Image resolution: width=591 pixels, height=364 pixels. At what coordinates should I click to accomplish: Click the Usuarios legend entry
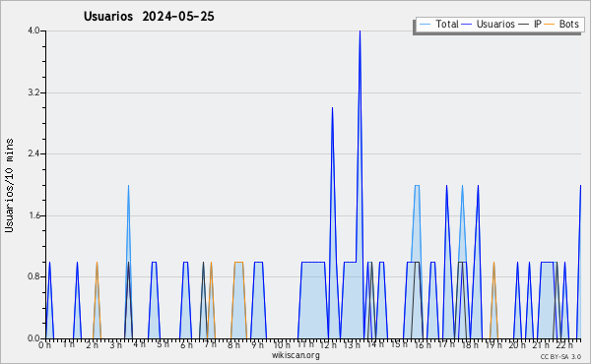click(489, 24)
